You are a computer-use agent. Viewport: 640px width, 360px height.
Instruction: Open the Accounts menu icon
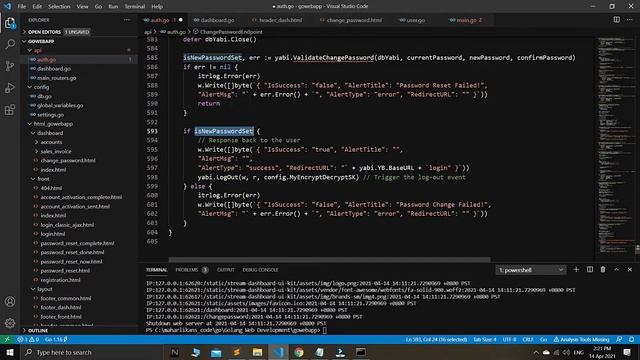10,302
